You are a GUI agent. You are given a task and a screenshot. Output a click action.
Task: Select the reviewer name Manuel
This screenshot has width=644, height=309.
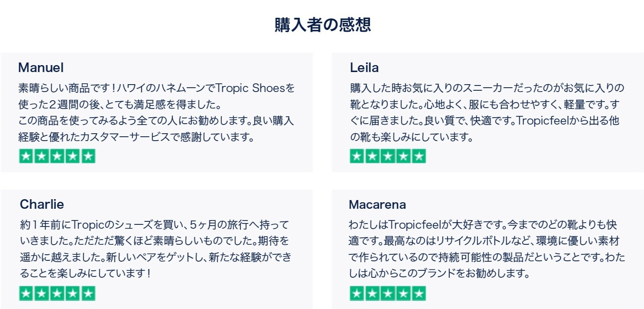[41, 68]
